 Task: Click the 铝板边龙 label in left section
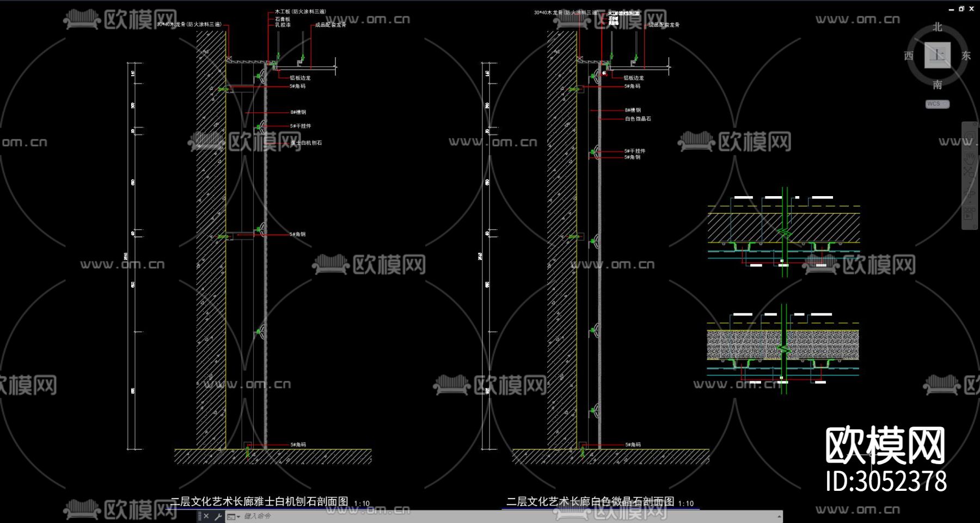tap(300, 78)
